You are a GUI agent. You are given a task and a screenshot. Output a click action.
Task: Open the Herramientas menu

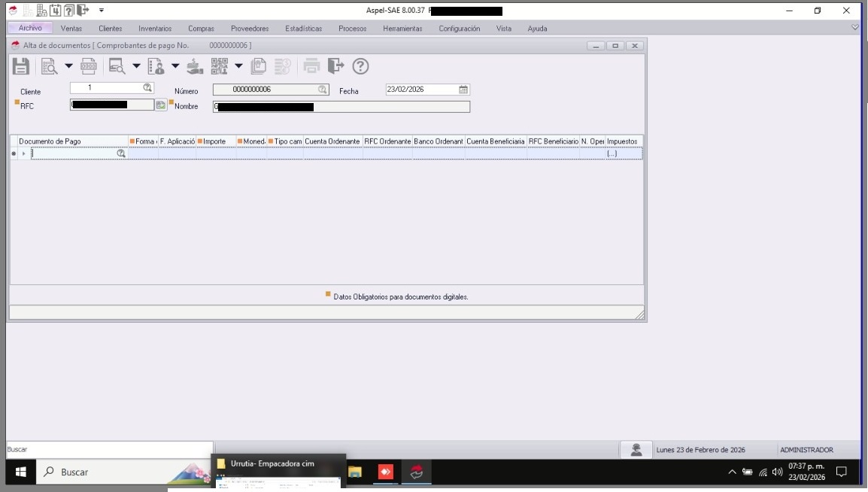coord(402,29)
